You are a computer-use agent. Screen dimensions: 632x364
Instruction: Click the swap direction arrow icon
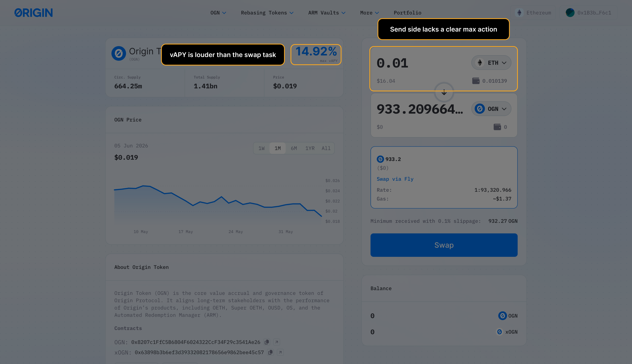coord(444,92)
